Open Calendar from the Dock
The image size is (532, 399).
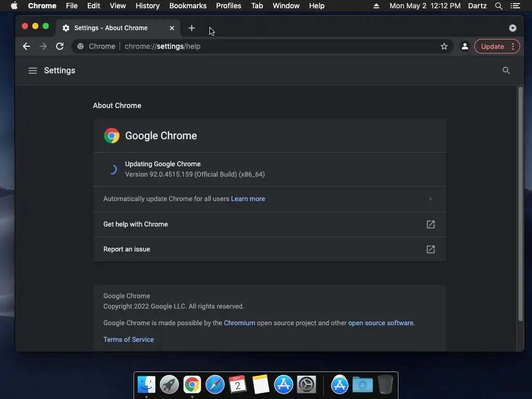click(x=237, y=385)
